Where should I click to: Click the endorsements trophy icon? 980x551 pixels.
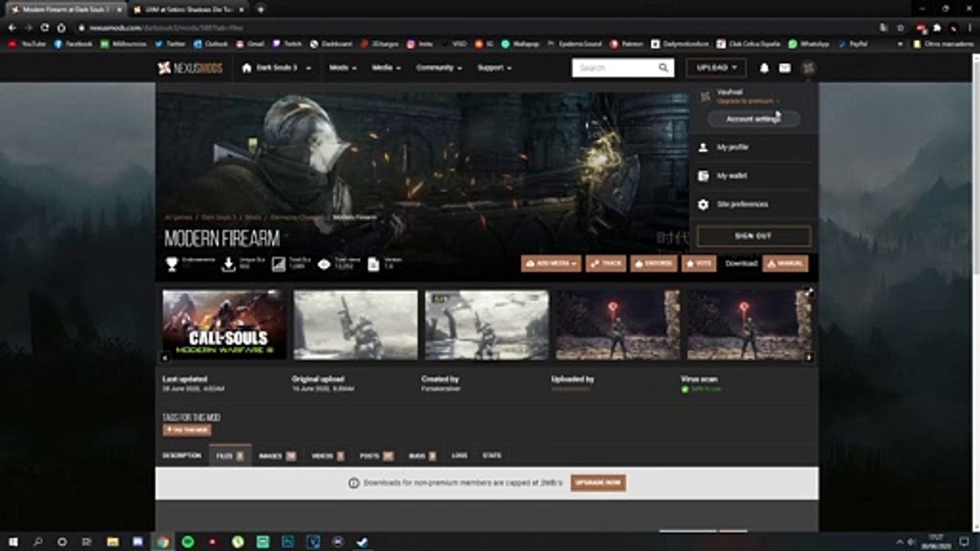[x=171, y=264]
